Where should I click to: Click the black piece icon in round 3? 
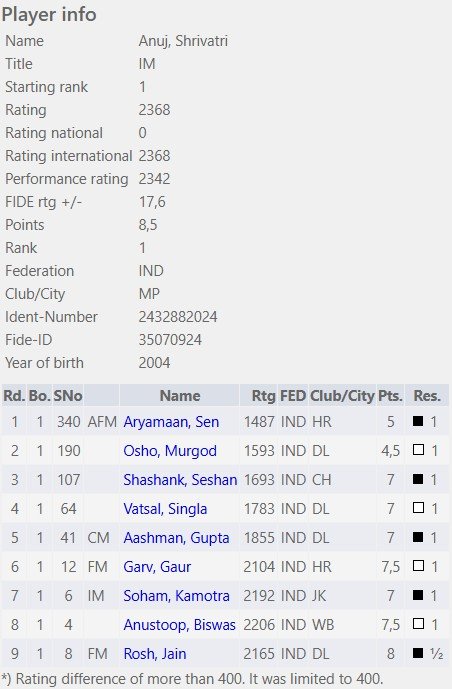tap(418, 479)
